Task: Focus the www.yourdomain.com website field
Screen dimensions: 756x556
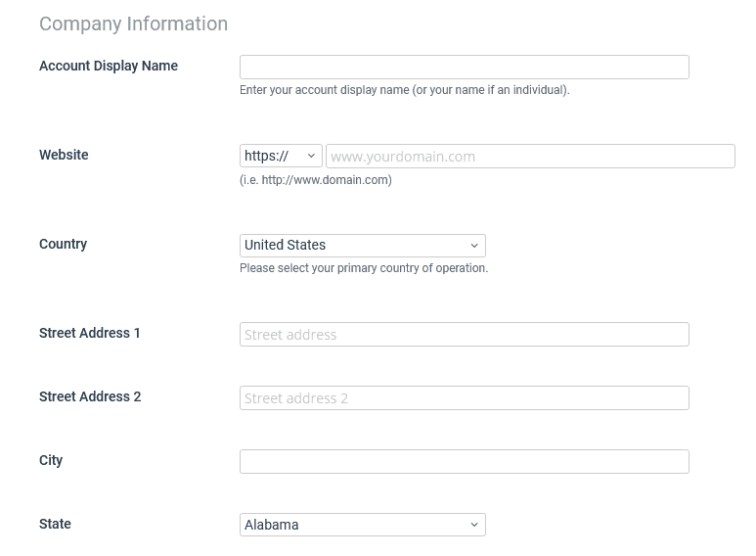Action: point(529,156)
